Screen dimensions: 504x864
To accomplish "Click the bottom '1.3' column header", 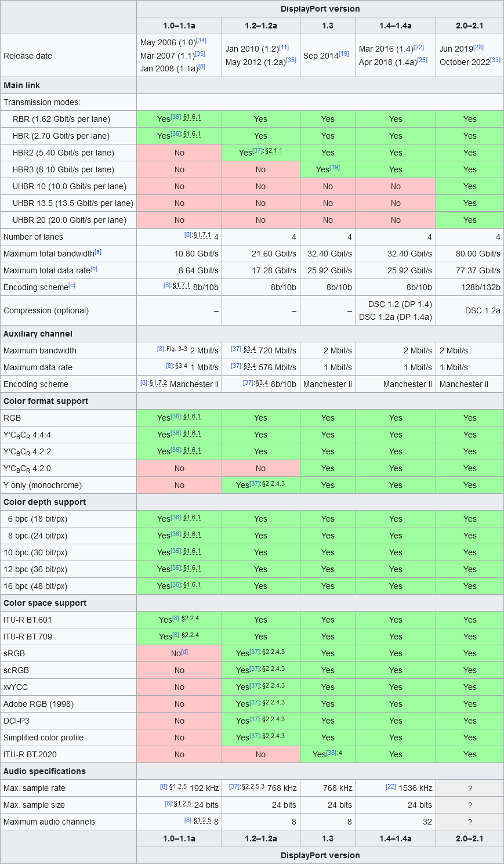I will coord(328,838).
